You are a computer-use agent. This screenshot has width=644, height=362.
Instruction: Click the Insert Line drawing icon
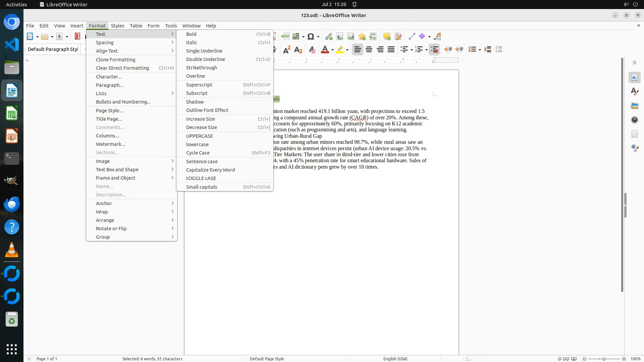(x=412, y=37)
